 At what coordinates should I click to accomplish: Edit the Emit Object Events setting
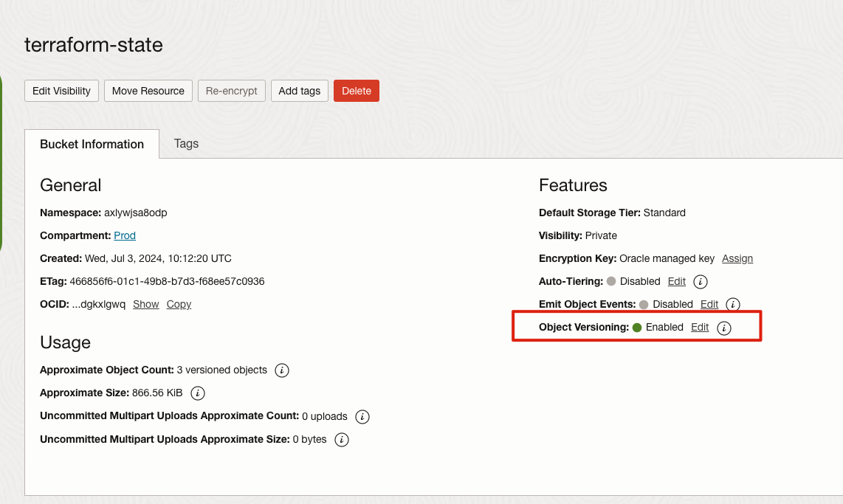(709, 304)
